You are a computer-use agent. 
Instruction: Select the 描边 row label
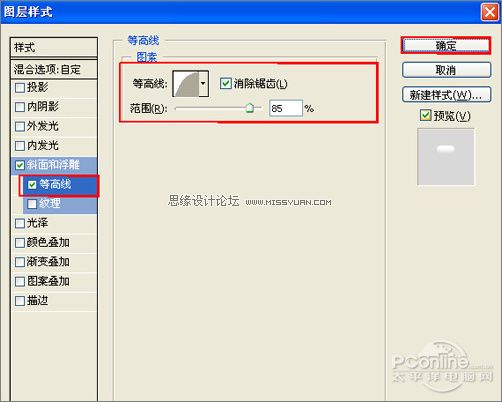pyautogui.click(x=37, y=300)
